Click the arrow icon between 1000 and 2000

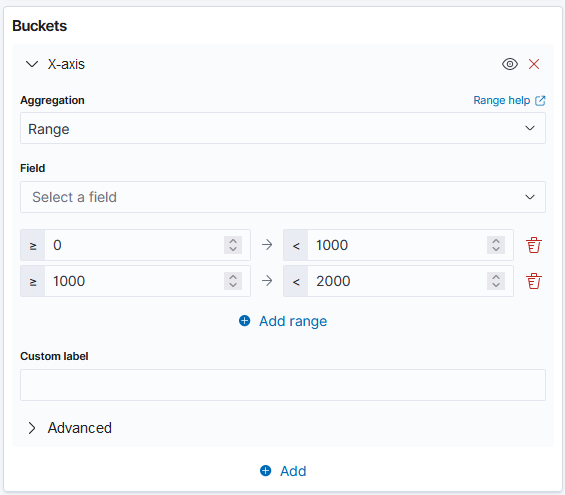(267, 281)
